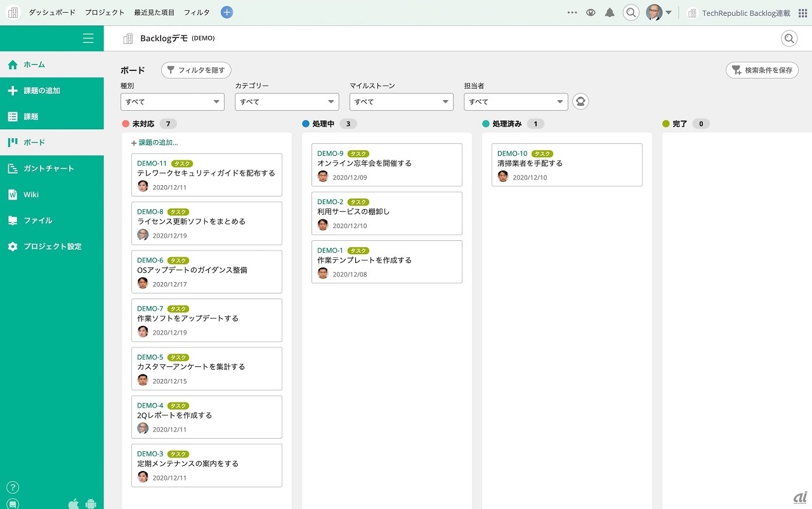Click the blue plus add button in top bar
Image resolution: width=812 pixels, height=509 pixels.
226,12
